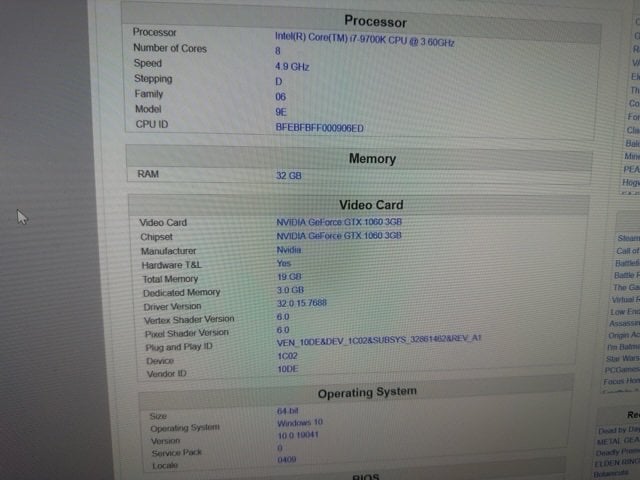Click the Dedicated Memory label
The width and height of the screenshot is (640, 480).
[x=182, y=293]
